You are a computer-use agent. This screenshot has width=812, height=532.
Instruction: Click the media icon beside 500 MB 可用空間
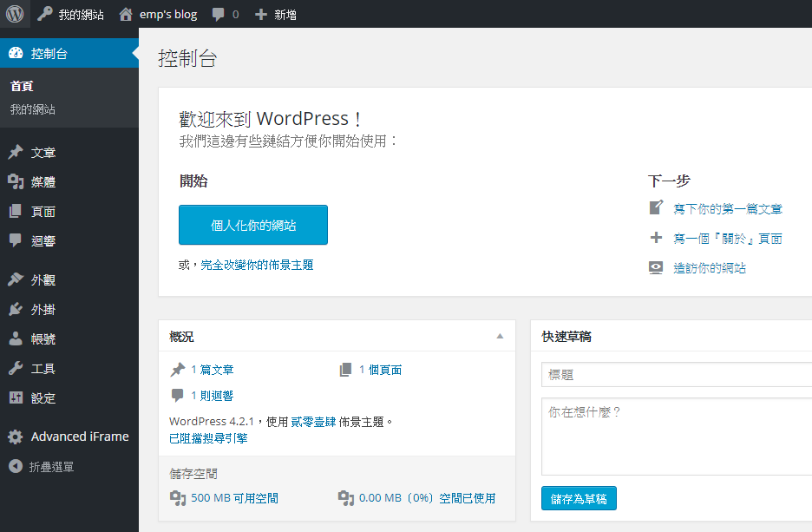pyautogui.click(x=178, y=498)
